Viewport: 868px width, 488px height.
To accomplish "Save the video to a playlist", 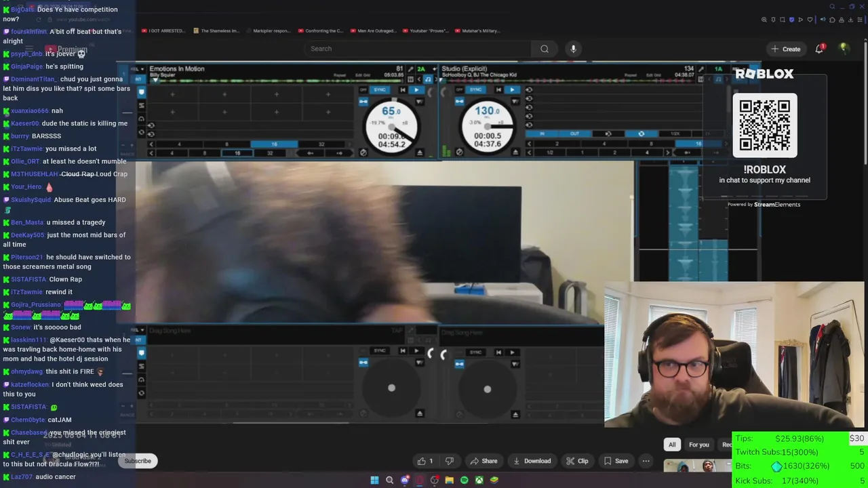I will point(616,461).
